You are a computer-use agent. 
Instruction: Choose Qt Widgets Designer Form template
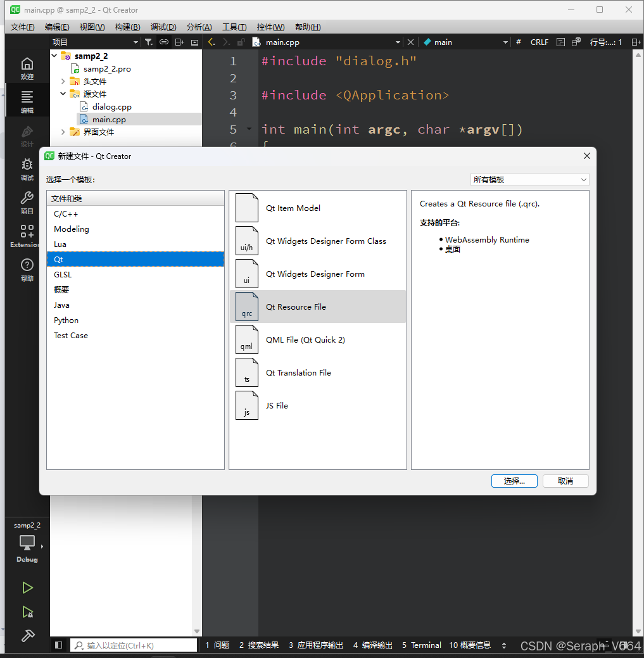coord(318,274)
